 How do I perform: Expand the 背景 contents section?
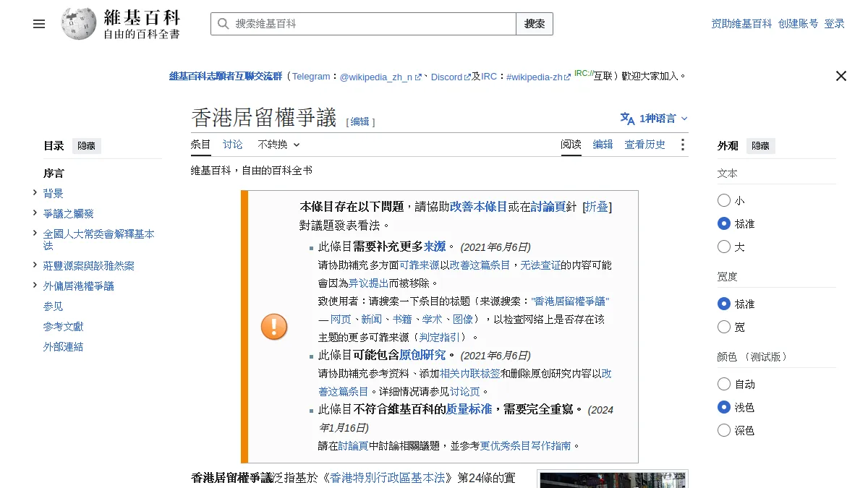35,192
